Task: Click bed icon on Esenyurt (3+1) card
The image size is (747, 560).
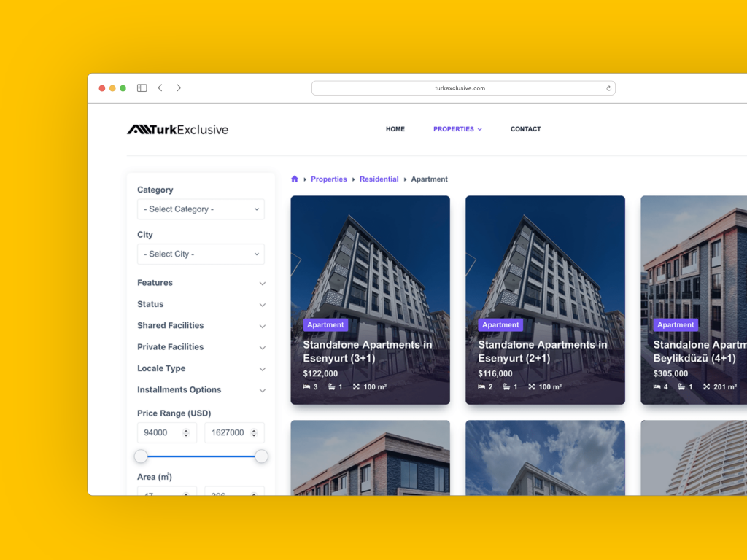Action: (x=307, y=387)
